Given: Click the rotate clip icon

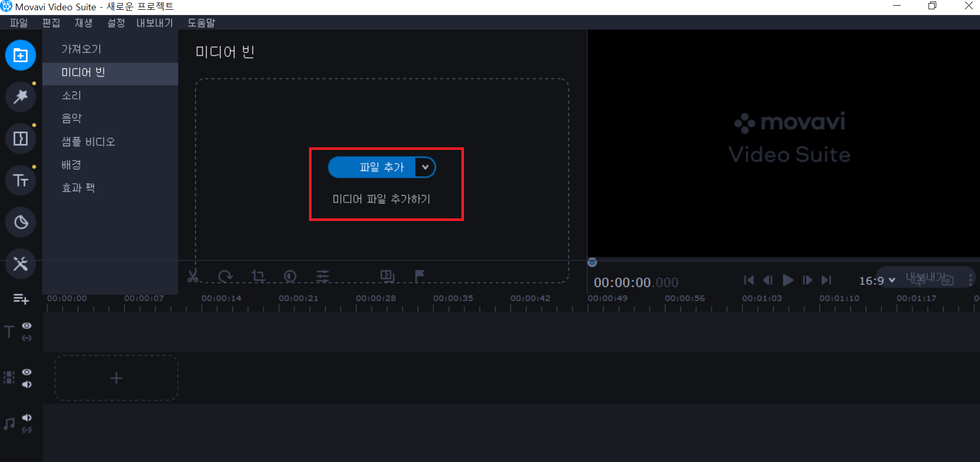Looking at the screenshot, I should 225,276.
